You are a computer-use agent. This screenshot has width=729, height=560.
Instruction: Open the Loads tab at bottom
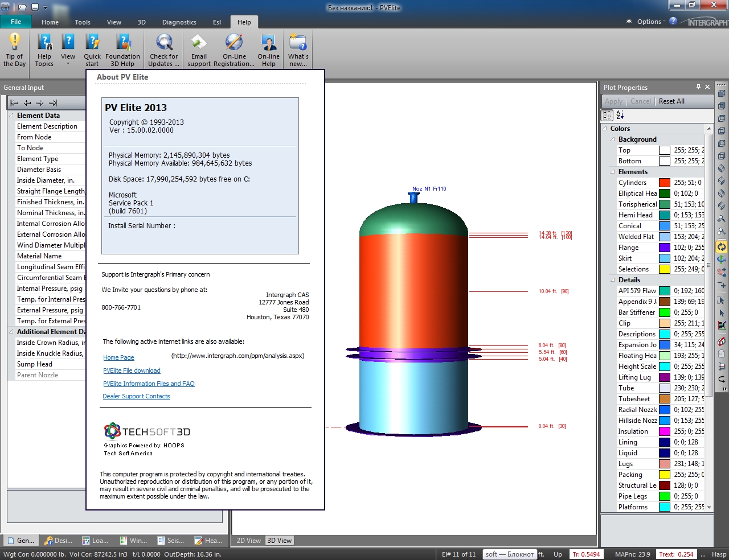(x=95, y=541)
